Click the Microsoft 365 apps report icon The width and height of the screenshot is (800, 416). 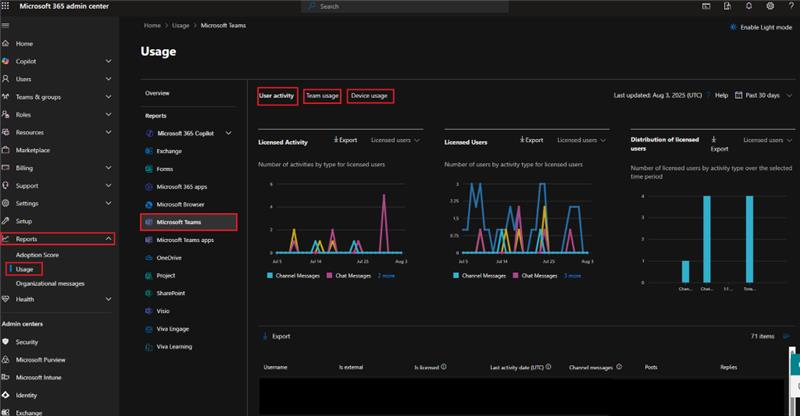coord(149,187)
